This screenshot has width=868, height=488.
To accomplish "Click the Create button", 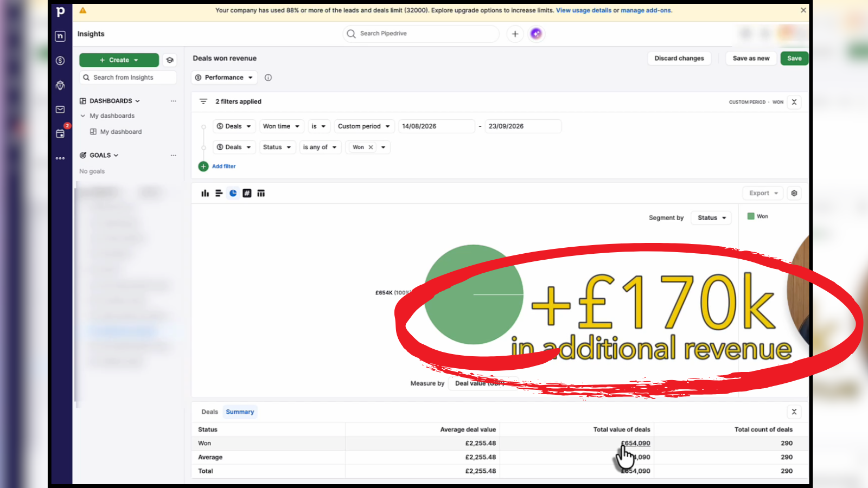I will pos(119,60).
